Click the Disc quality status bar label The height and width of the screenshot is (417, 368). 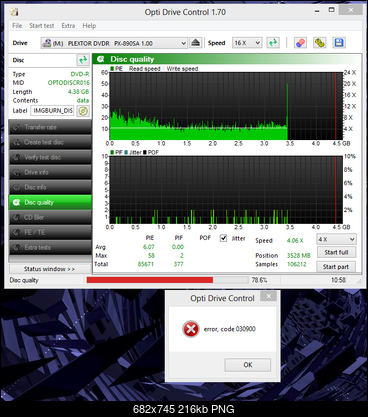pyautogui.click(x=24, y=280)
